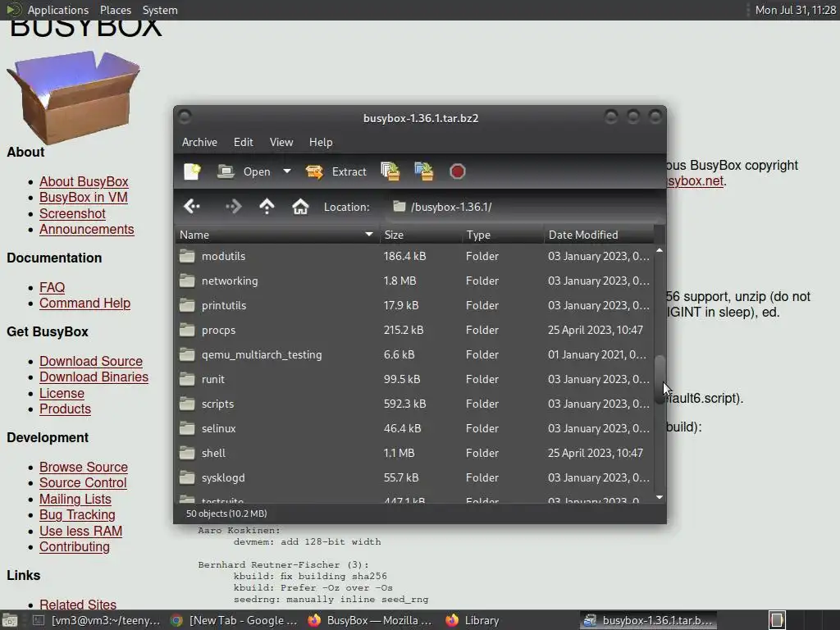The height and width of the screenshot is (630, 840).
Task: Open the Places menu in top panel
Action: coord(115,10)
